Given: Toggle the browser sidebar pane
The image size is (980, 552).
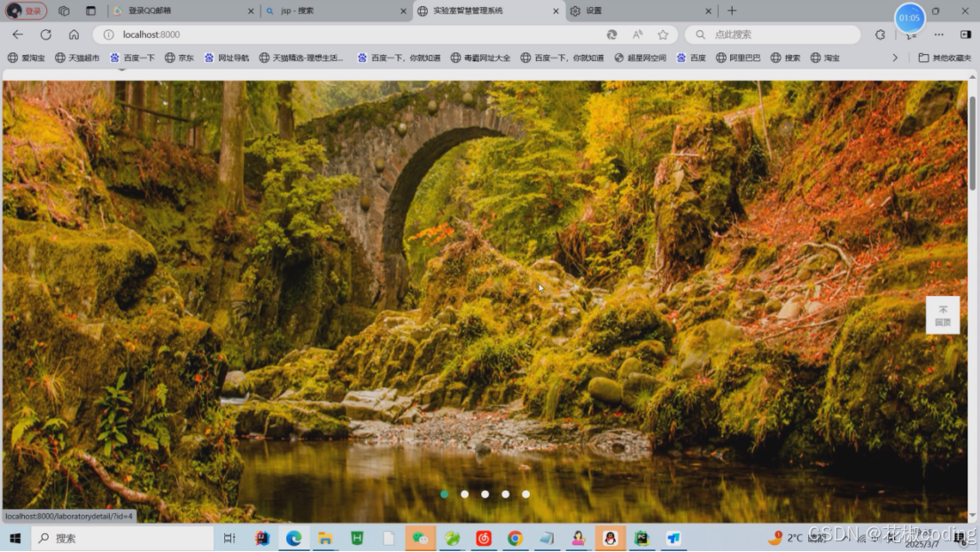Looking at the screenshot, I should pos(966,35).
